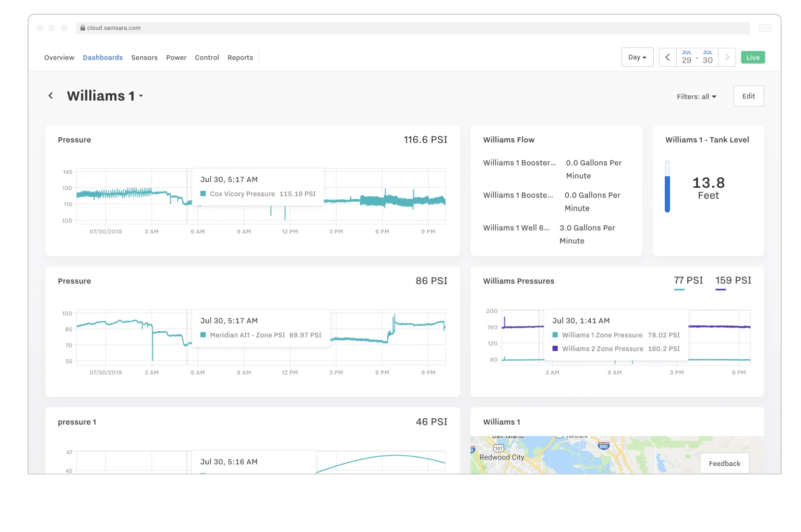Open the Feedback button

(x=724, y=464)
